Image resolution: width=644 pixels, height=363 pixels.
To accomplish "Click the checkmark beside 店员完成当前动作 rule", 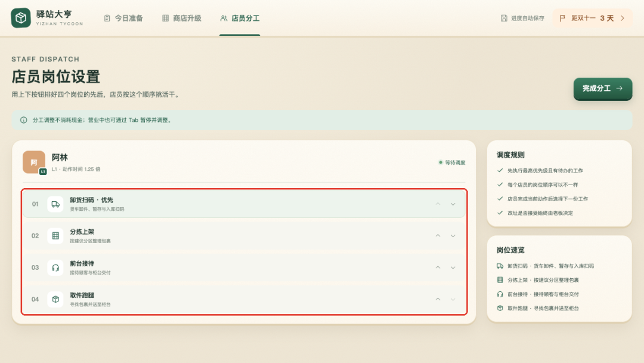I will tap(500, 199).
